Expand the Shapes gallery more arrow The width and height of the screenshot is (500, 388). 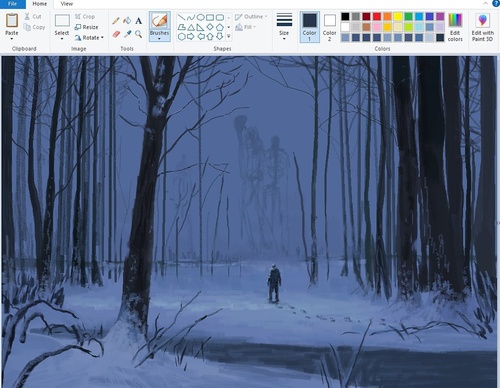229,36
